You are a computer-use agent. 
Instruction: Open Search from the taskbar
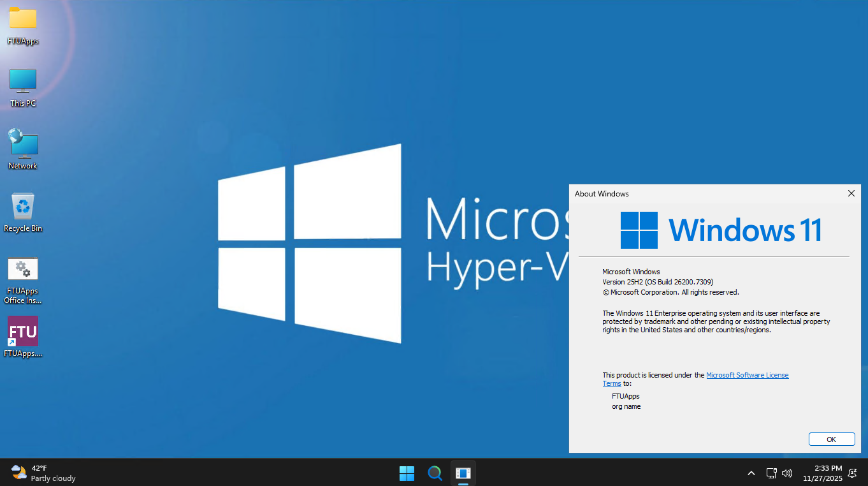[x=435, y=473]
